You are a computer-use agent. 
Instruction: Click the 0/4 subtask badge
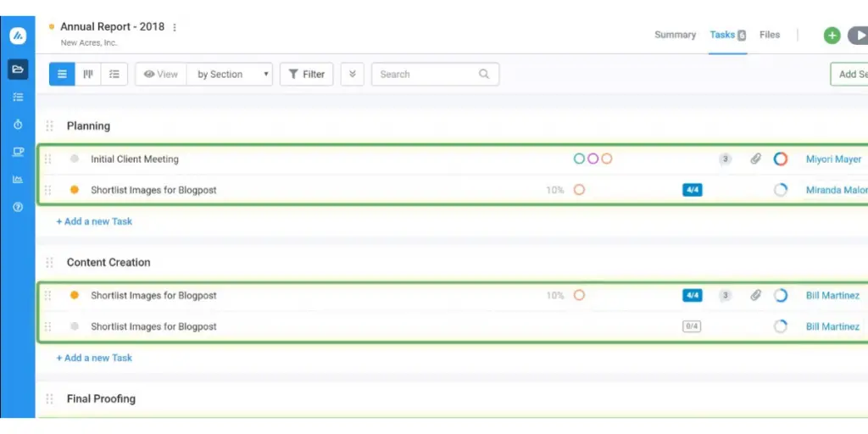[692, 326]
